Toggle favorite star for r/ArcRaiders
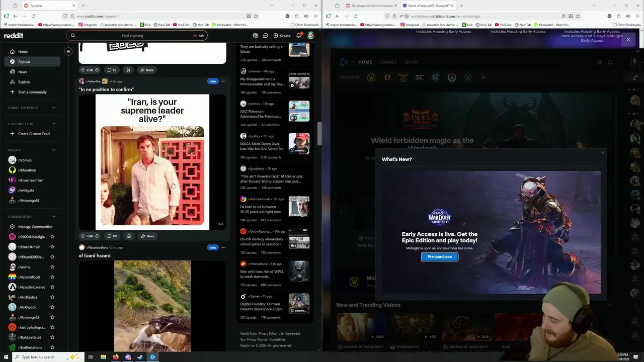The height and width of the screenshot is (362, 644). [52, 297]
